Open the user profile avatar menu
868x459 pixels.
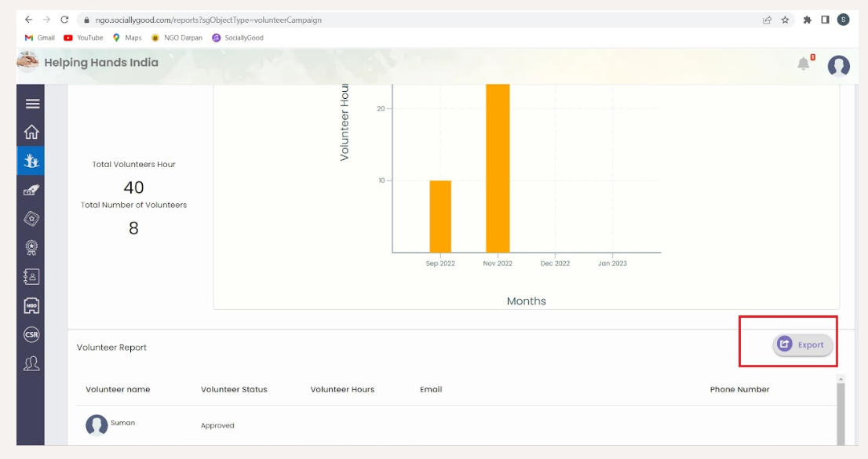[x=838, y=66]
